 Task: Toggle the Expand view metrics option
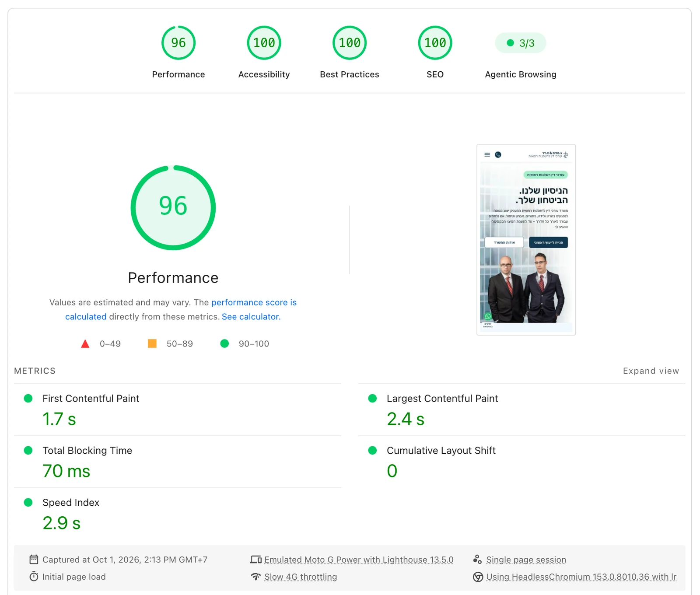651,371
